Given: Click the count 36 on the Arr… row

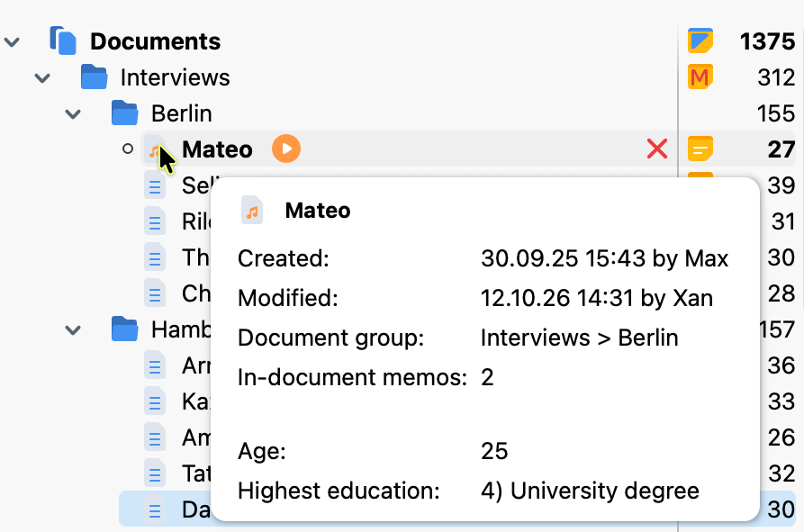Looking at the screenshot, I should coord(781,365).
